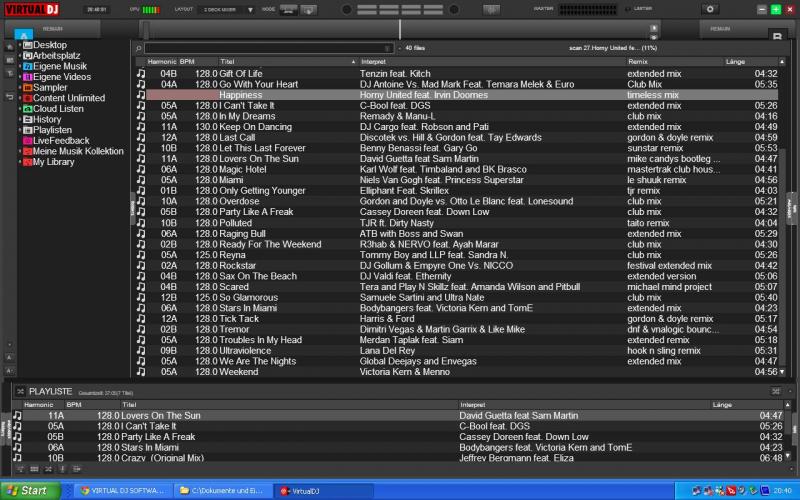This screenshot has height=500, width=800.
Task: Sort by Harmonic column in browser
Action: tap(161, 62)
